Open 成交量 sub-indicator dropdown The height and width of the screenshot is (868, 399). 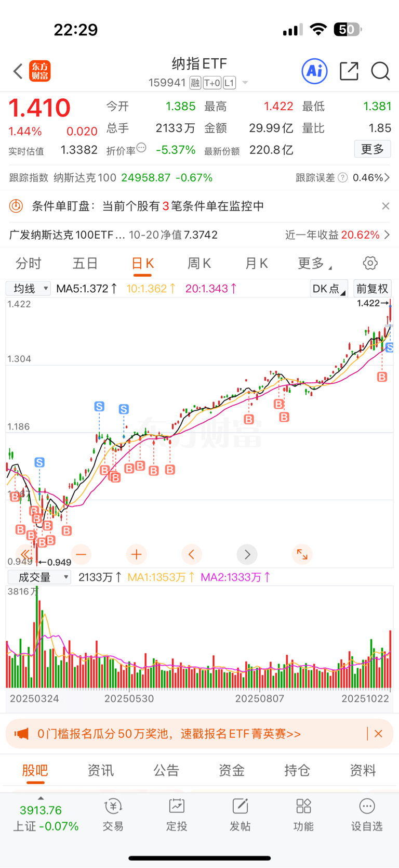[x=39, y=577]
